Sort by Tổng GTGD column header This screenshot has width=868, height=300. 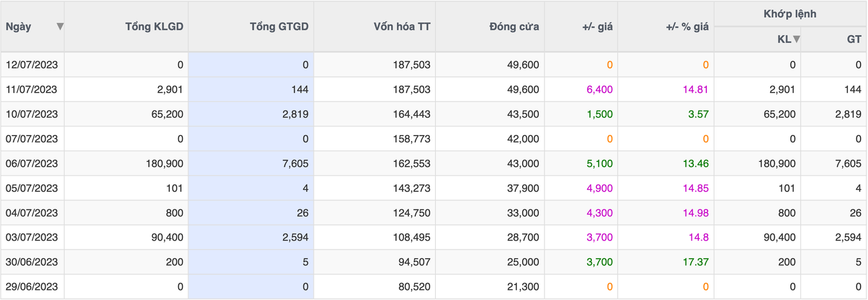click(279, 27)
